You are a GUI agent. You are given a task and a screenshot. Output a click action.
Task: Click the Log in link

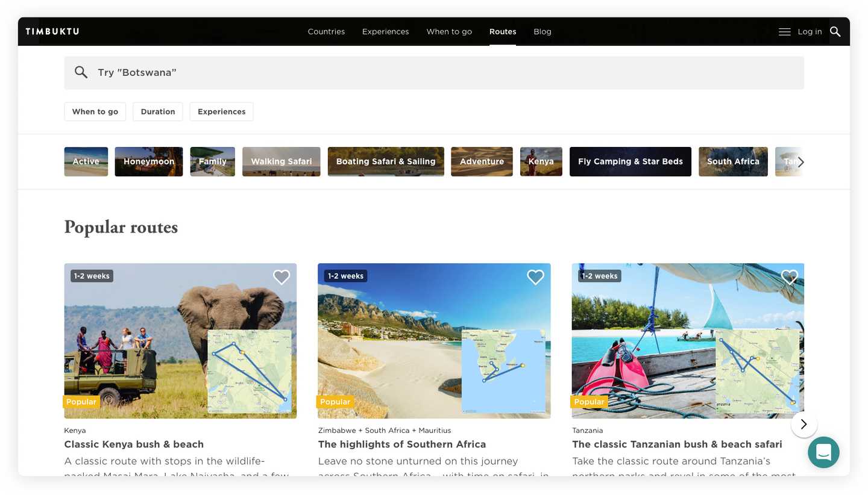[x=810, y=31]
